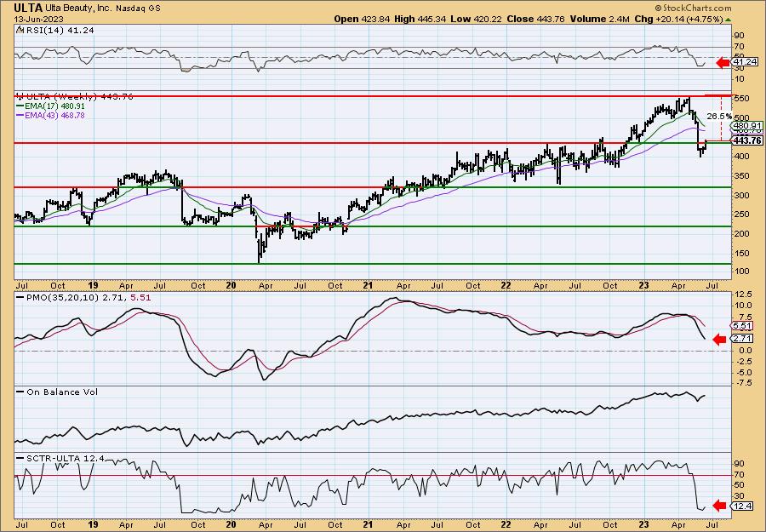Click the EMA(17) 480.91 legend entry
The image size is (766, 532).
(x=54, y=106)
